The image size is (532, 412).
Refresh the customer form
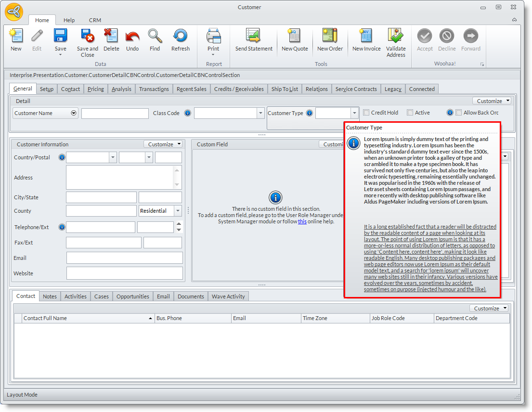181,37
